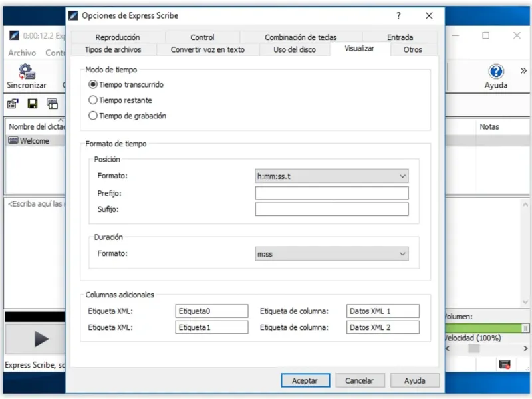This screenshot has width=532, height=399.
Task: Click the black playback position bar
Action: click(35, 317)
